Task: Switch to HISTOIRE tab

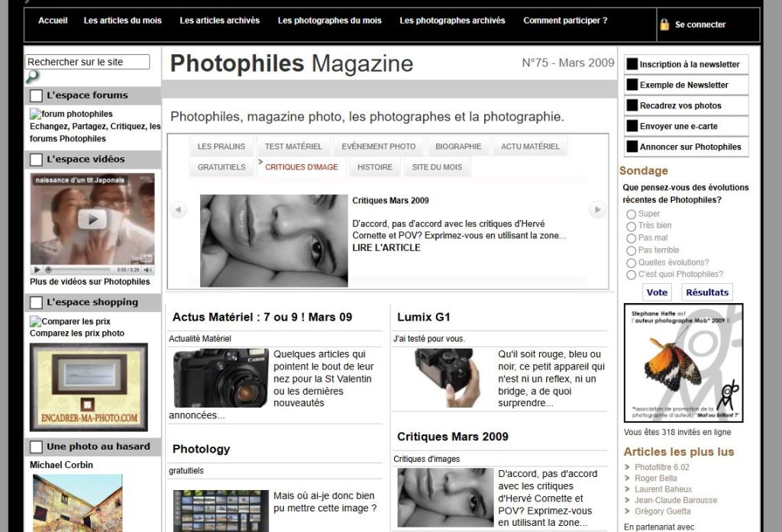Action: (x=375, y=167)
